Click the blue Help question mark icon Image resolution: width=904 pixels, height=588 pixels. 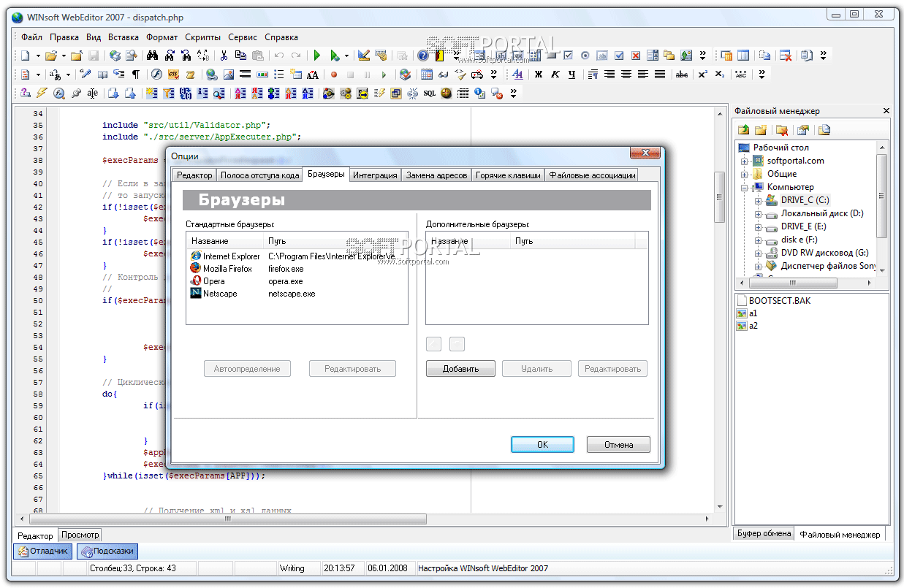[x=422, y=56]
